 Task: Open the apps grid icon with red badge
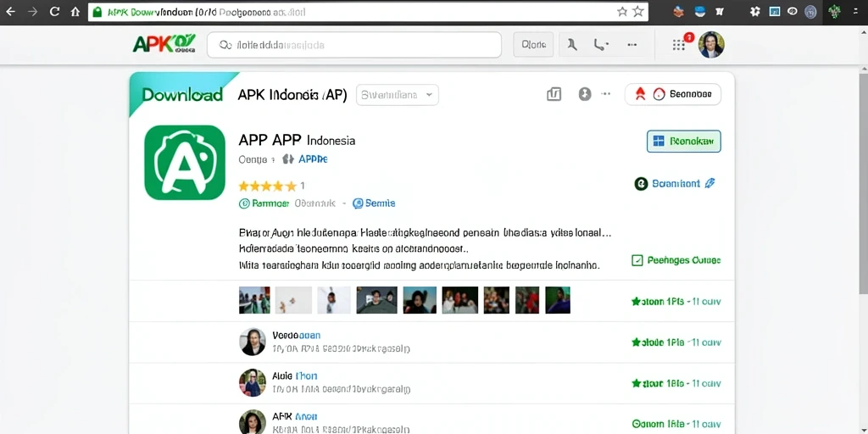pos(681,44)
